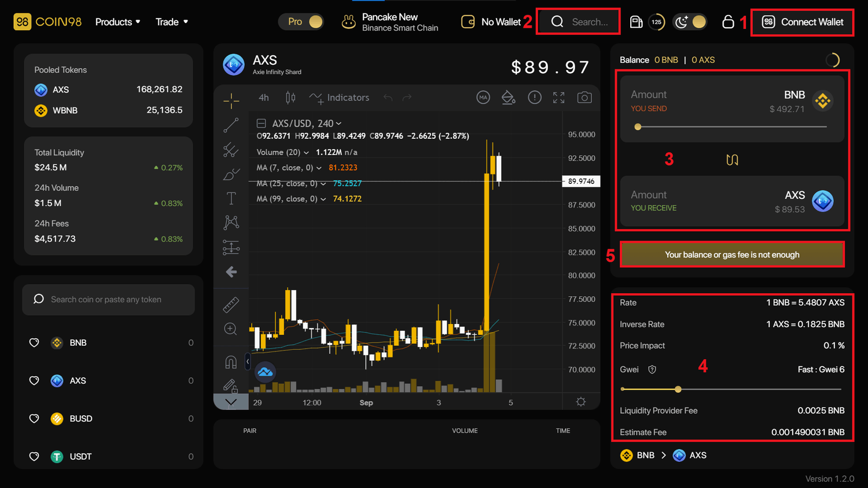Take a chart snapshot with camera icon
Image resolution: width=868 pixels, height=488 pixels.
(584, 98)
